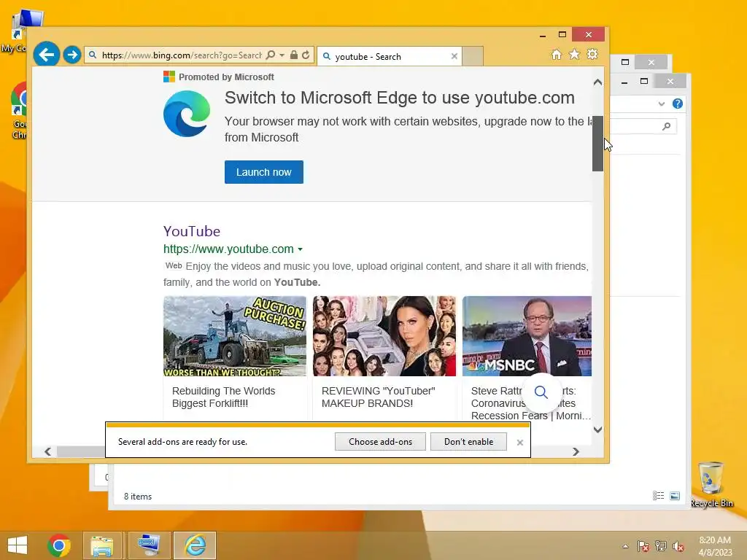747x560 pixels.
Task: Open the MSNBC Steve Rattner video thumbnail
Action: point(527,336)
